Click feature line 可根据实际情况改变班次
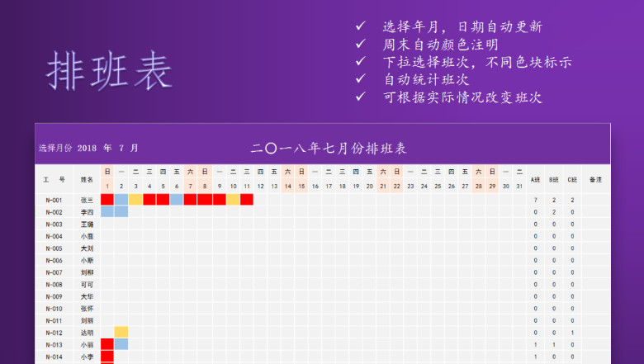Screen dimensions: 644x364 [463, 97]
